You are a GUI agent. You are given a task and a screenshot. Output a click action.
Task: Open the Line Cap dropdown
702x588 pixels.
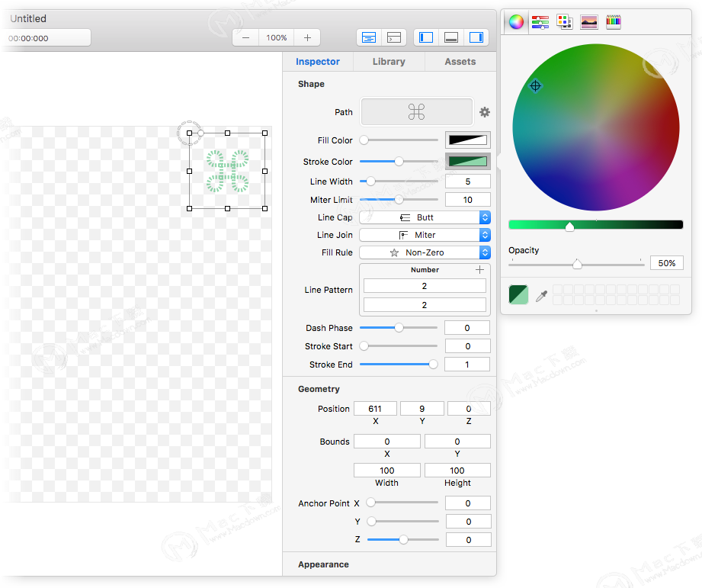click(425, 217)
